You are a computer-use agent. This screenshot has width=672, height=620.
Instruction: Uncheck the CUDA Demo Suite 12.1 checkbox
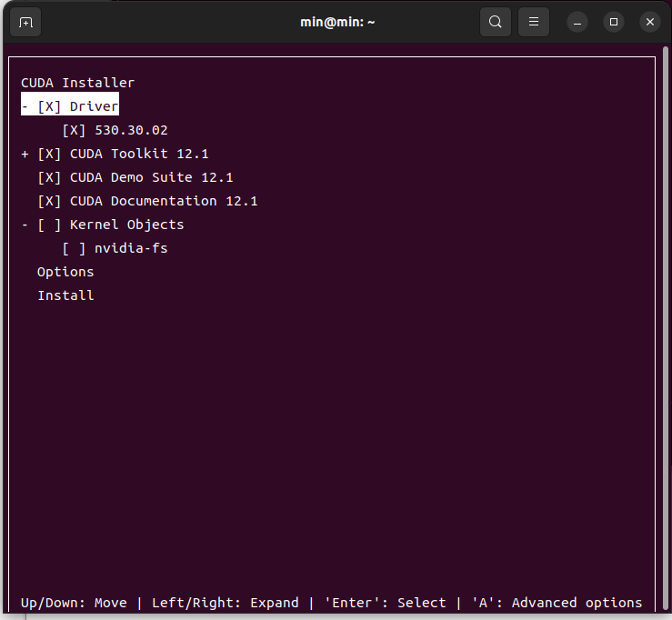click(49, 177)
